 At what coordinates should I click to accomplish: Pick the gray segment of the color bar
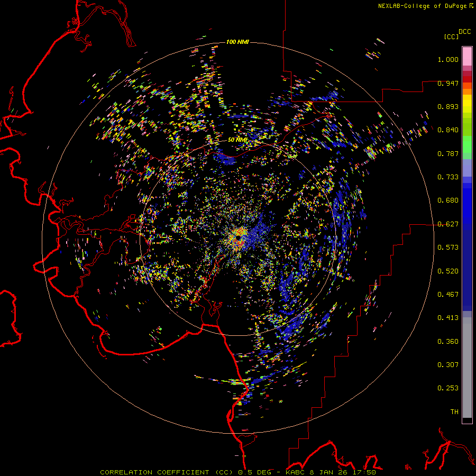click(x=467, y=368)
